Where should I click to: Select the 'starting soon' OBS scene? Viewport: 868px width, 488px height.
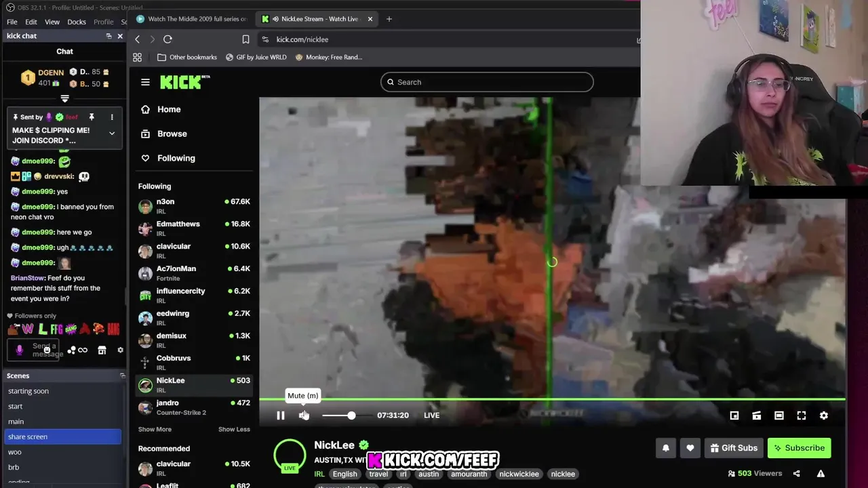click(62, 391)
